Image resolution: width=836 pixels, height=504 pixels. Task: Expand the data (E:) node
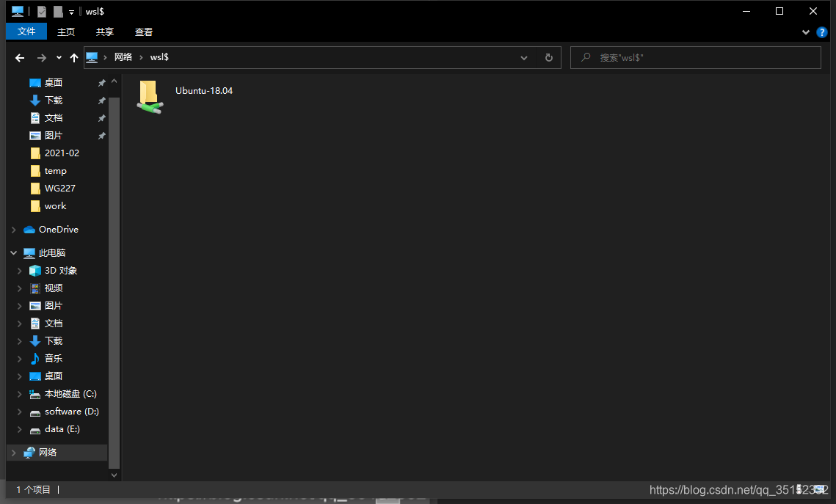[x=20, y=429]
